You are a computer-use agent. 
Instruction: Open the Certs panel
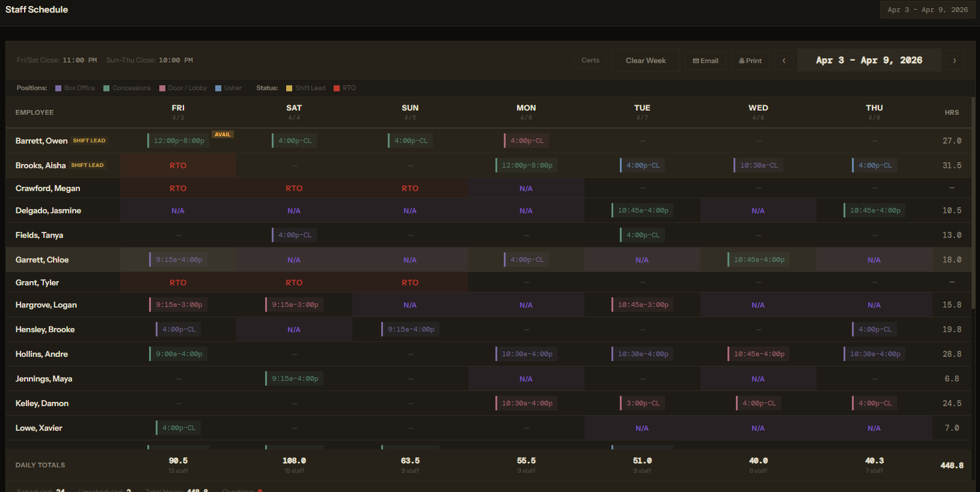590,60
